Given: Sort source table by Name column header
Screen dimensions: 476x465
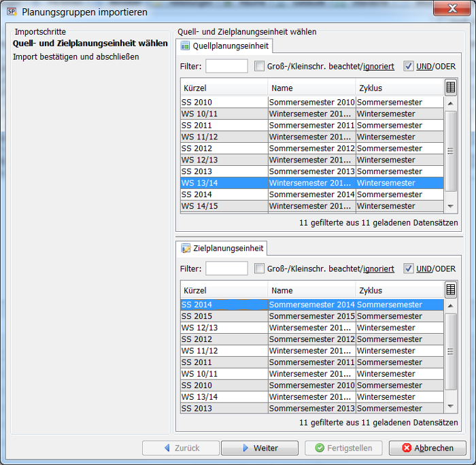Looking at the screenshot, I should pyautogui.click(x=311, y=88).
